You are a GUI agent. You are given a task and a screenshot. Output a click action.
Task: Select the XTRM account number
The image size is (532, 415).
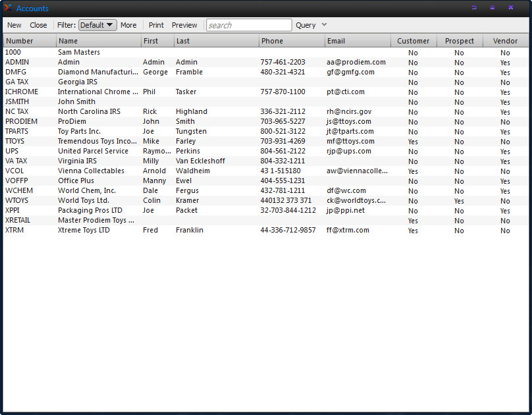(14, 229)
